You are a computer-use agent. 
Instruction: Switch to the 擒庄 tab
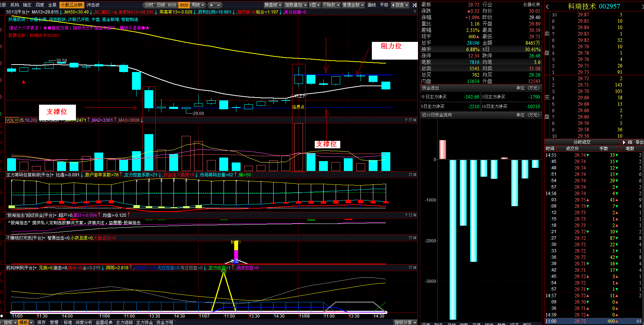(27, 5)
